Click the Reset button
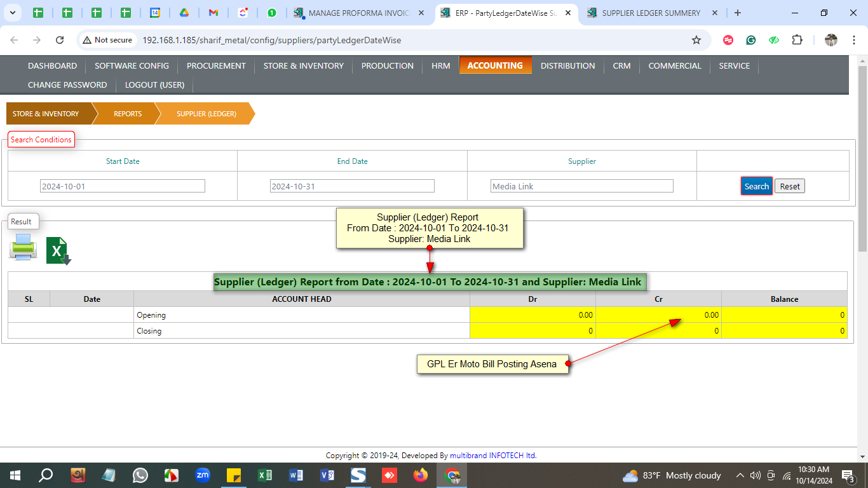868x488 pixels. pos(790,186)
